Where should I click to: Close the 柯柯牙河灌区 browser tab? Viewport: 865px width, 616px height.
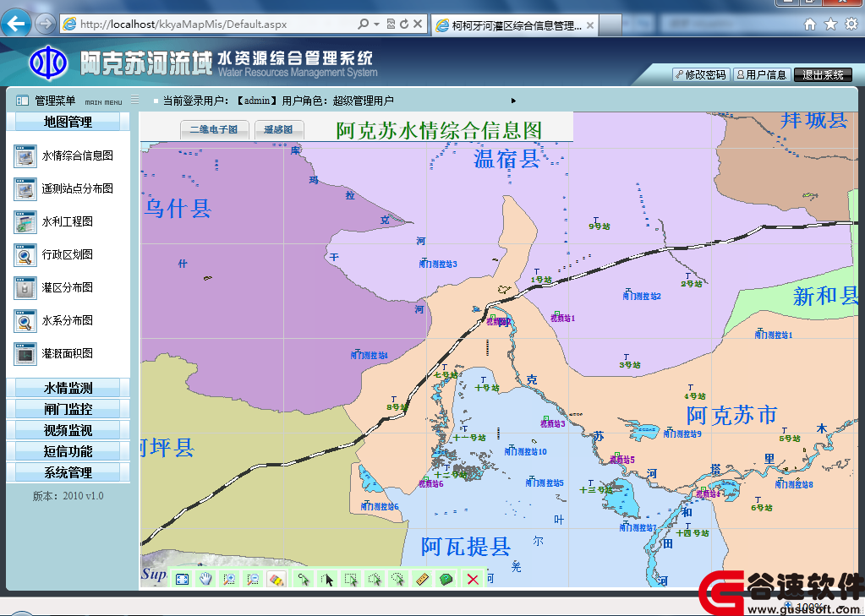point(590,25)
